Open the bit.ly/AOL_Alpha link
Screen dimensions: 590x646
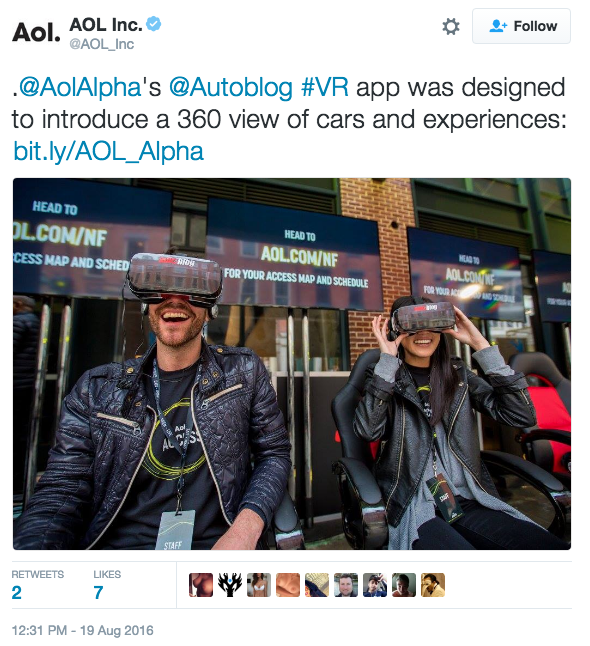[108, 152]
